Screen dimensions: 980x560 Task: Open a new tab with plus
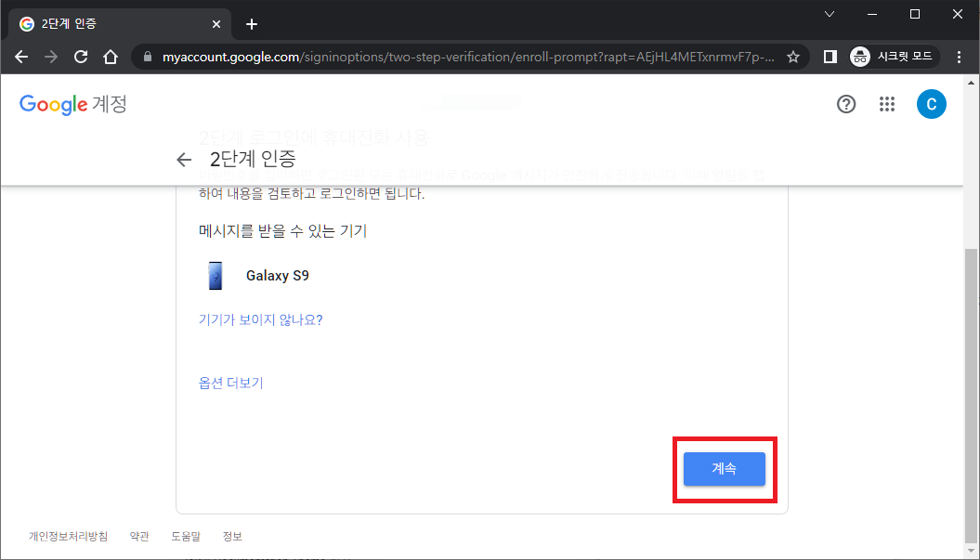(251, 24)
